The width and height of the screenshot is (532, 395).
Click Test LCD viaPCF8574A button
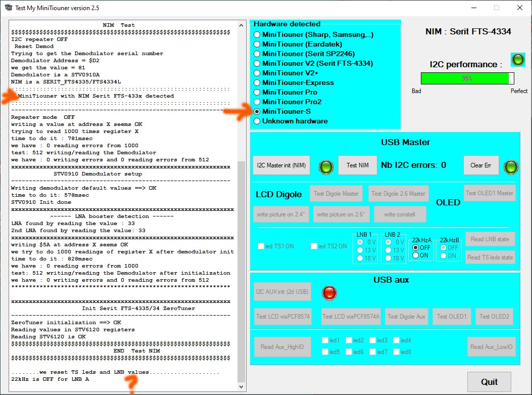click(x=351, y=317)
